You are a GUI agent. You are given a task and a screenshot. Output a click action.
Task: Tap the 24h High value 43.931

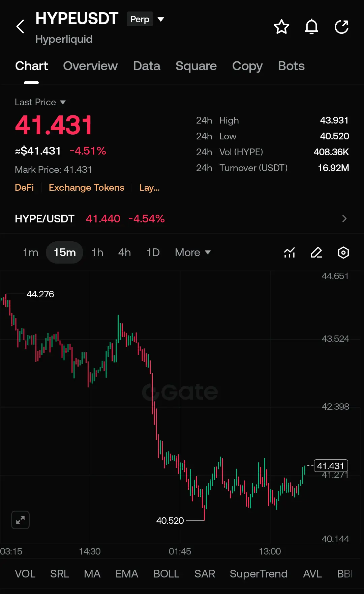(x=334, y=120)
